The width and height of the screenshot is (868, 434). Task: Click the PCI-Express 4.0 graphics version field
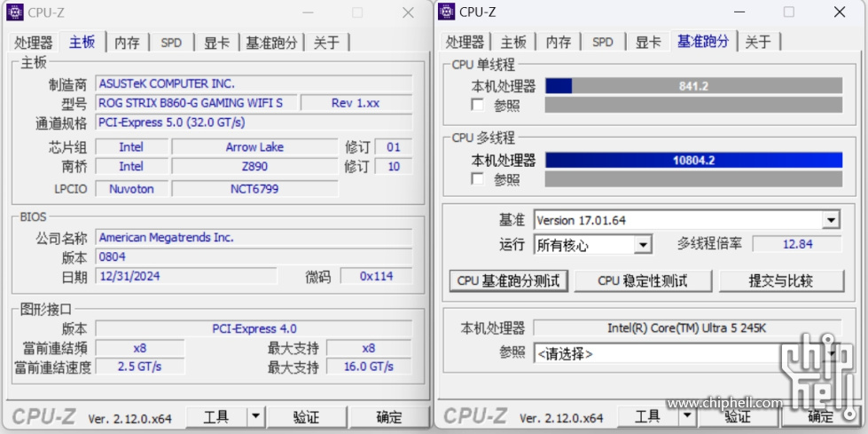pos(254,328)
